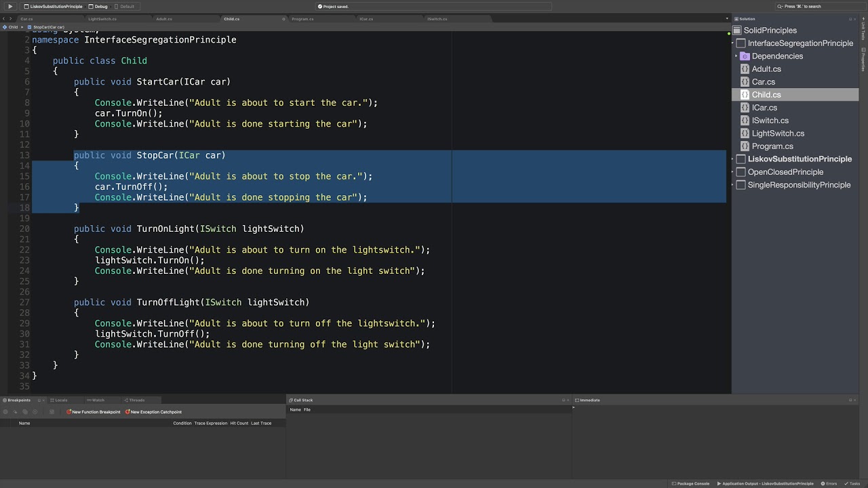Open the Threads debug tab
The height and width of the screenshot is (488, 868).
pyautogui.click(x=136, y=400)
